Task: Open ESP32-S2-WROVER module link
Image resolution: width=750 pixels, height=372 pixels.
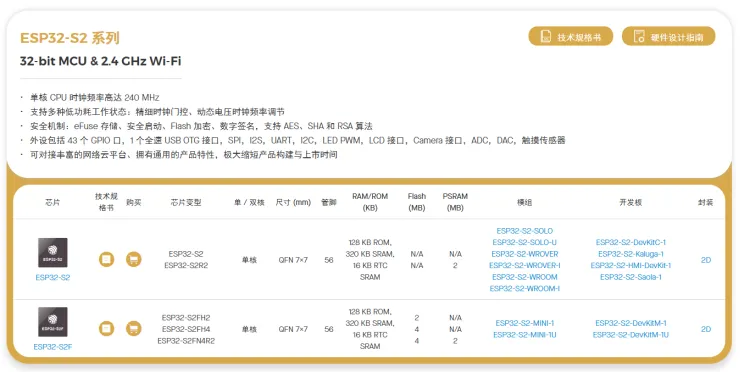Action: pyautogui.click(x=525, y=254)
